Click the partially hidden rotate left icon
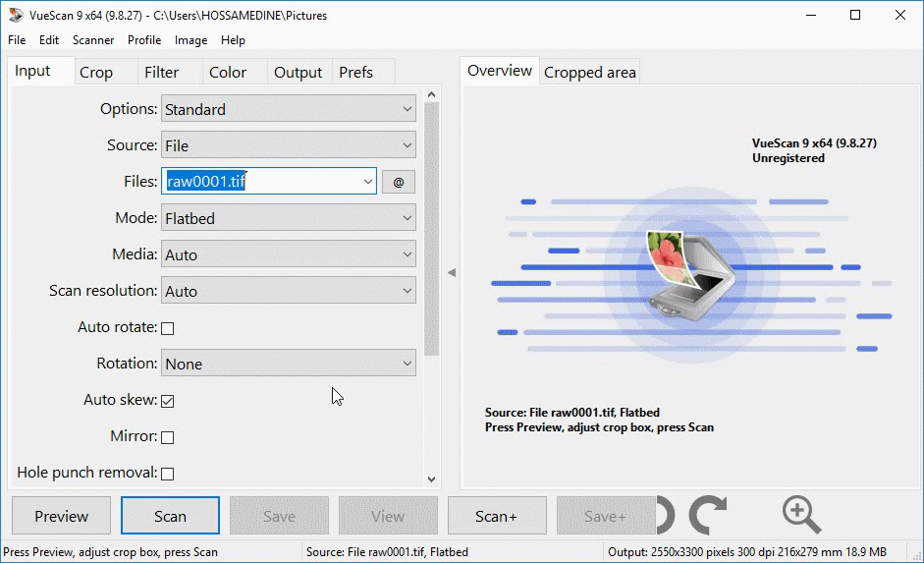This screenshot has width=924, height=563. 666,515
